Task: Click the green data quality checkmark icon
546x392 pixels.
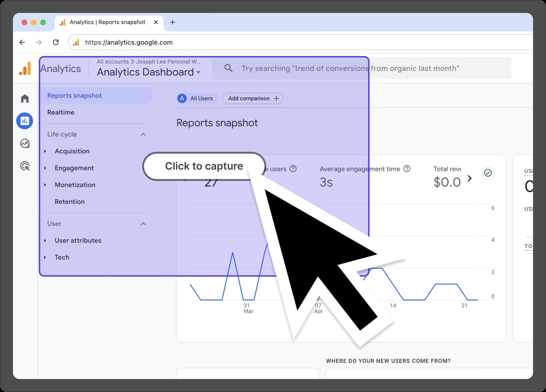Action: [488, 173]
